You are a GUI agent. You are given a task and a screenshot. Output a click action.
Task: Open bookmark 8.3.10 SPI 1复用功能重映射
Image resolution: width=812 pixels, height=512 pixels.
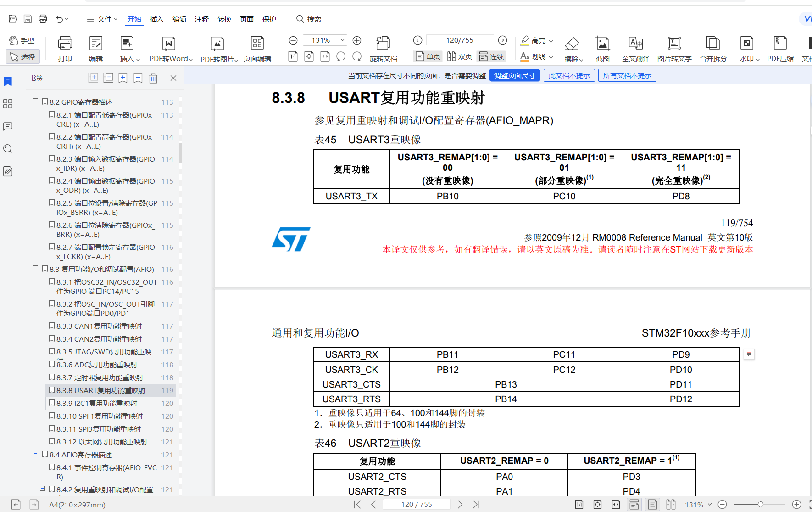pyautogui.click(x=100, y=416)
